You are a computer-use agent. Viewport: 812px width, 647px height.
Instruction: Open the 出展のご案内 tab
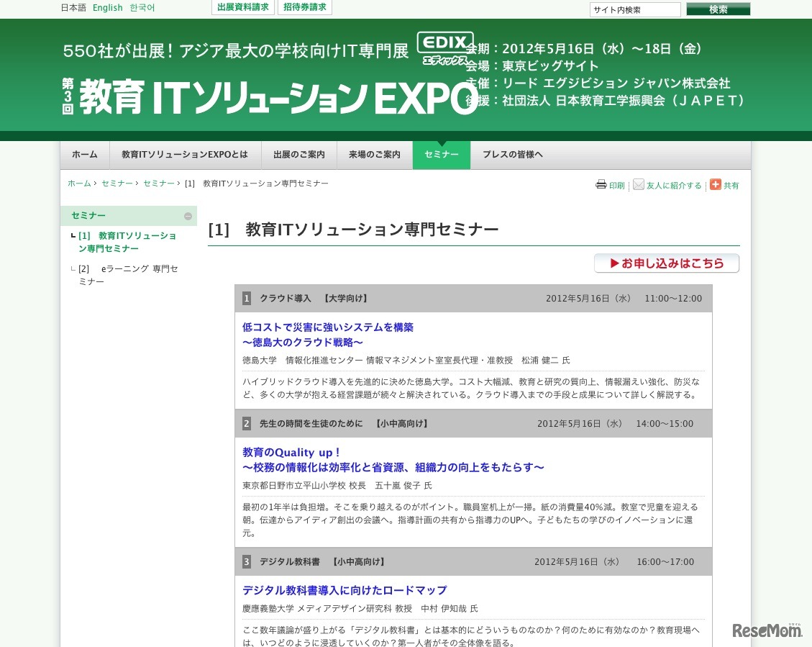point(298,155)
